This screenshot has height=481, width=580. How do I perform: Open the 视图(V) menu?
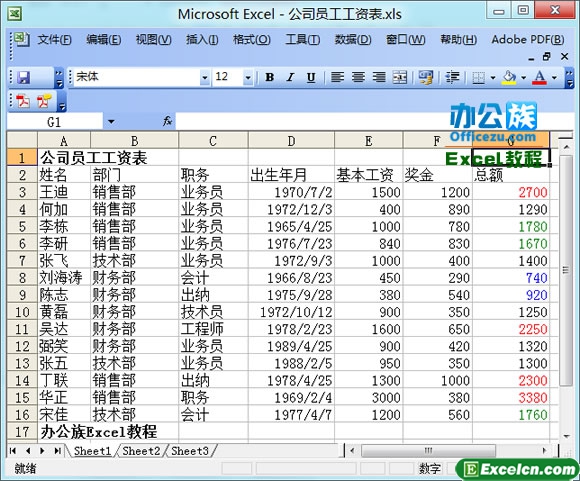(x=154, y=39)
